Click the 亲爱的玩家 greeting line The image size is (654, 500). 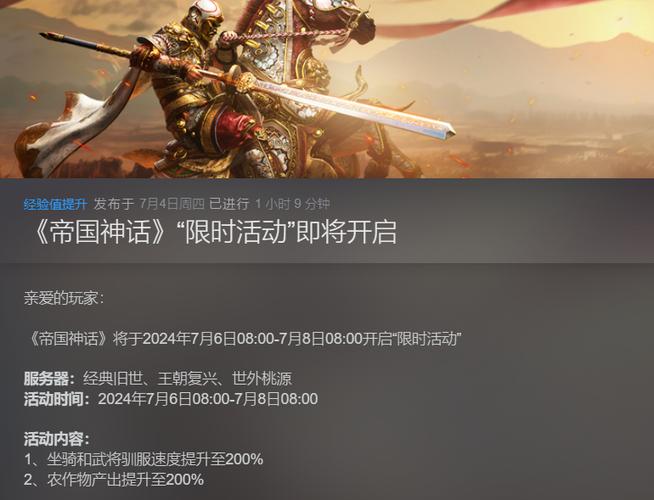(64, 299)
